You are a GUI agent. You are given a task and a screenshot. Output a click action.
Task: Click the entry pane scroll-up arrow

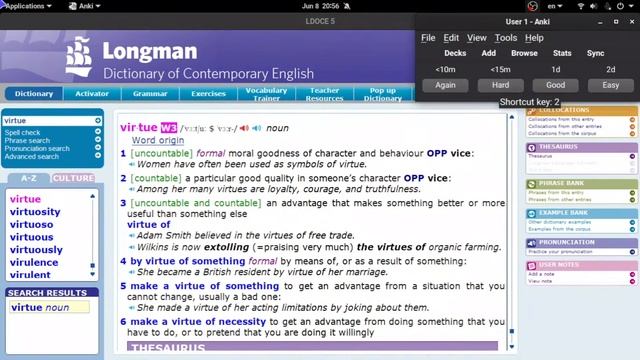(511, 118)
